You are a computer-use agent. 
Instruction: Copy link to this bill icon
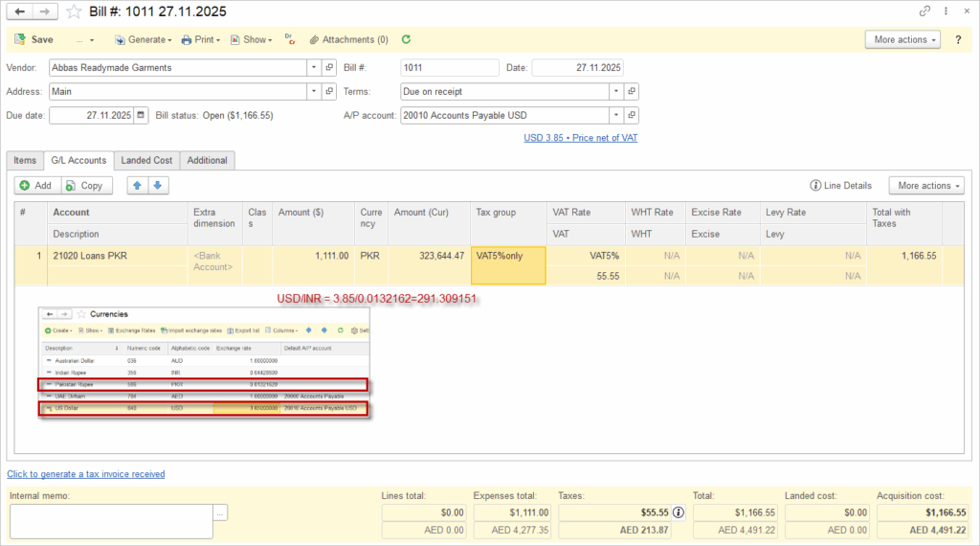924,11
